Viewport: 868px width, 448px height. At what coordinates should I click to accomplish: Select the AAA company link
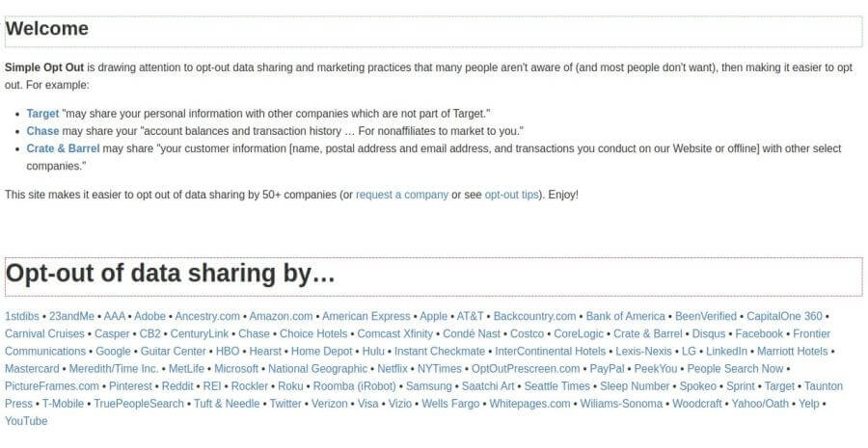pyautogui.click(x=115, y=316)
